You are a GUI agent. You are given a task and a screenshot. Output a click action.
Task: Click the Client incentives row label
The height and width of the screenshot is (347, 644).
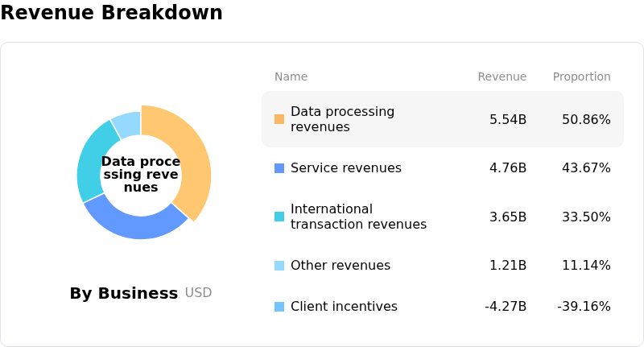pyautogui.click(x=344, y=307)
